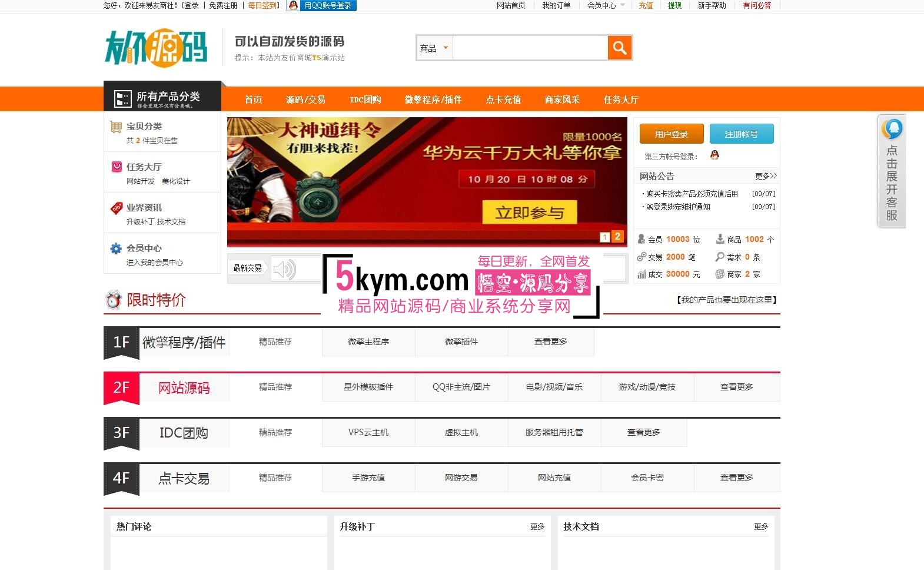The width and height of the screenshot is (924, 570).
Task: Open 更多>> next to 网站公告
Action: tap(766, 176)
